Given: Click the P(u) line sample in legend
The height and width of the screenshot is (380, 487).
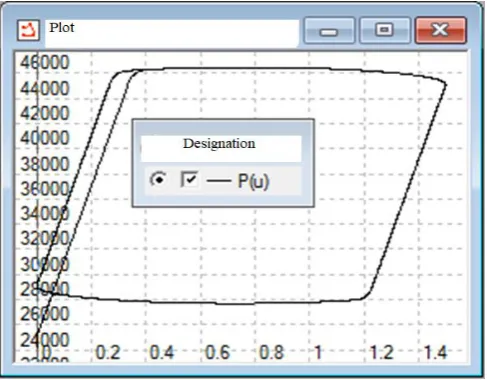Looking at the screenshot, I should tap(219, 181).
